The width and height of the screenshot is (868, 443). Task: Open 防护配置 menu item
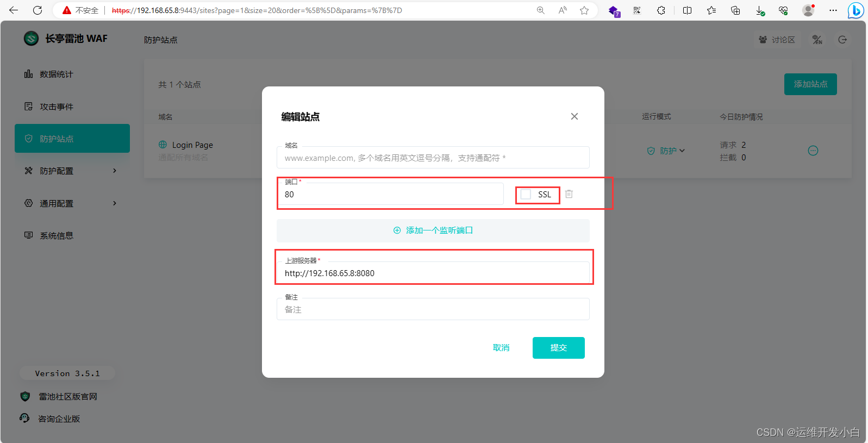coord(72,171)
